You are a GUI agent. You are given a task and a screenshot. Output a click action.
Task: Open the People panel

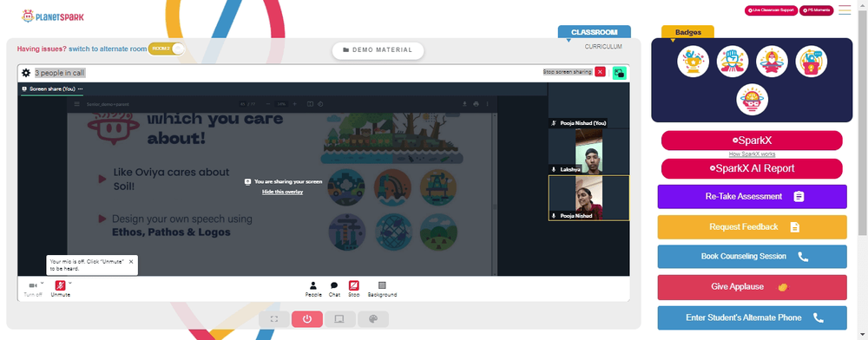313,289
